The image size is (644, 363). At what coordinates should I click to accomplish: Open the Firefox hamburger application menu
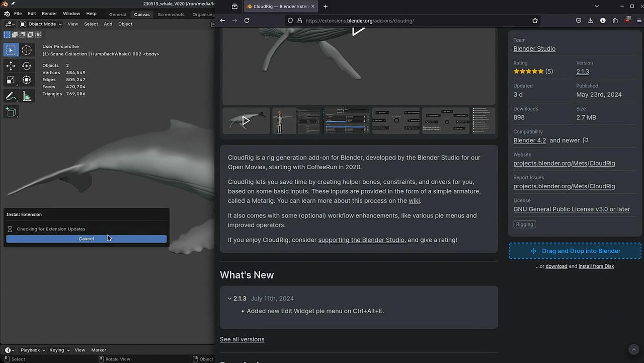tap(639, 21)
